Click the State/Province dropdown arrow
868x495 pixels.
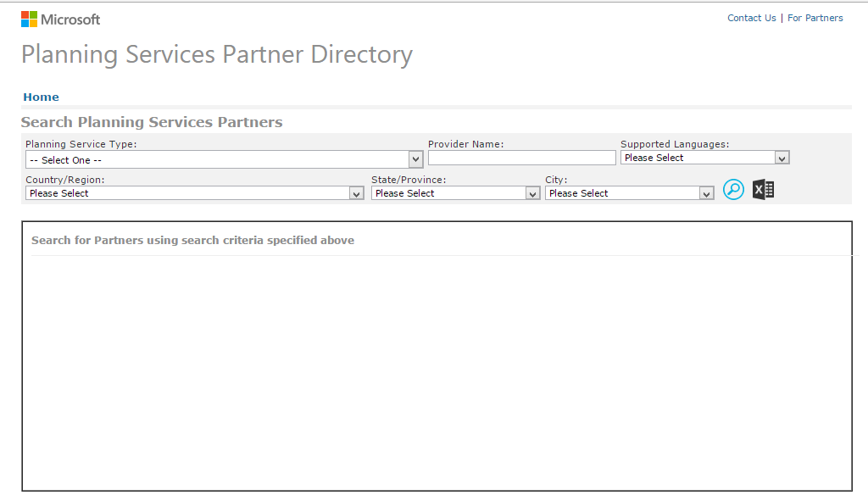(x=532, y=194)
